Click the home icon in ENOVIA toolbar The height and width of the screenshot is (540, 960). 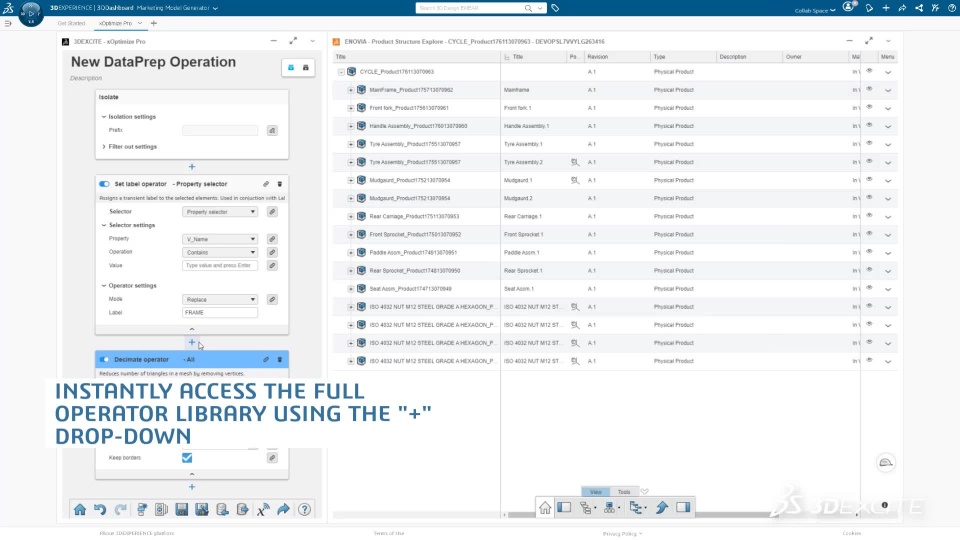click(x=545, y=508)
